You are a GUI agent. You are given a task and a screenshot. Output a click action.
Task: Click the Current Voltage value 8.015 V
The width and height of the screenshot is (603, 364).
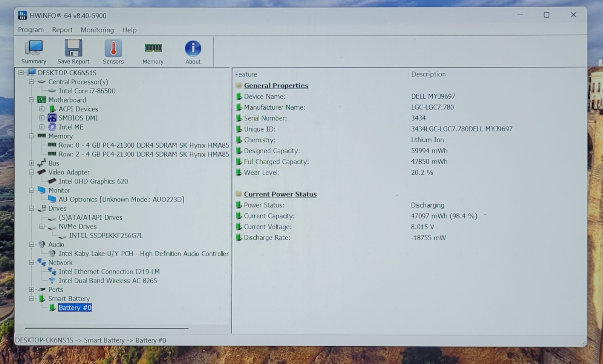(422, 227)
